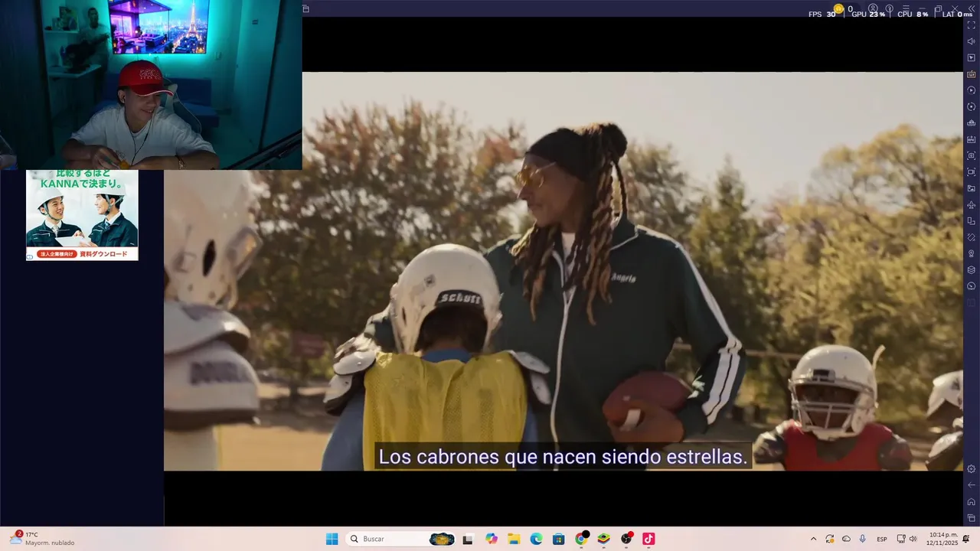Click the gold coin points icon
980x551 pixels.
(x=839, y=9)
